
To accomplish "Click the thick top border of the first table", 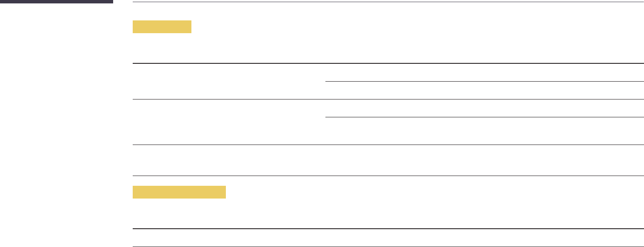I will [388, 63].
